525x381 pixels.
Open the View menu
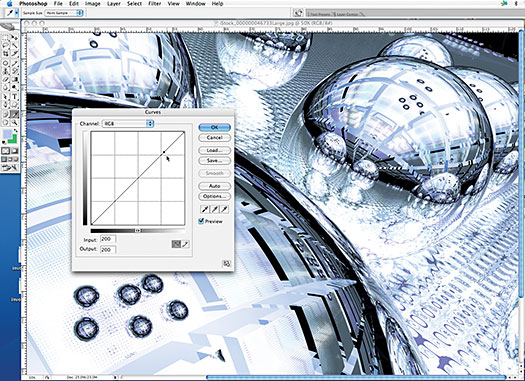[x=173, y=4]
